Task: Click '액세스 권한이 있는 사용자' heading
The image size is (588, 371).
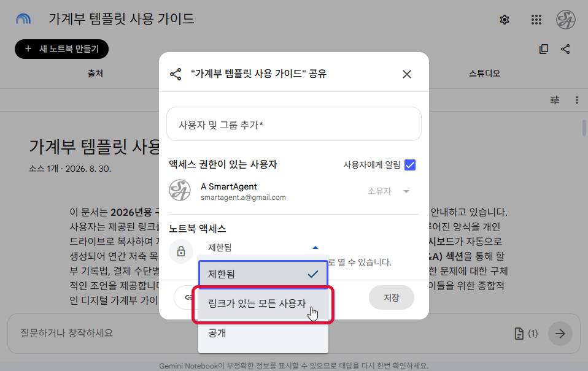Action: coord(223,164)
